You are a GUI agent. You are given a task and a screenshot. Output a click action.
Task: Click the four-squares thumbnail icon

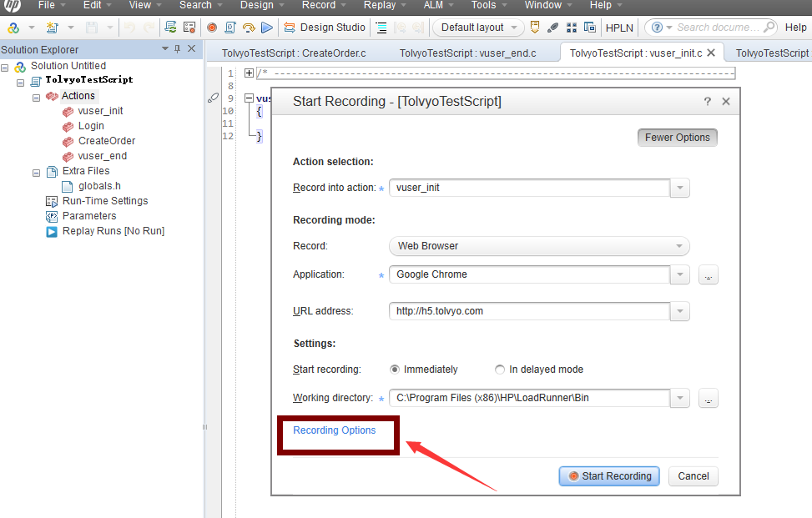(572, 28)
